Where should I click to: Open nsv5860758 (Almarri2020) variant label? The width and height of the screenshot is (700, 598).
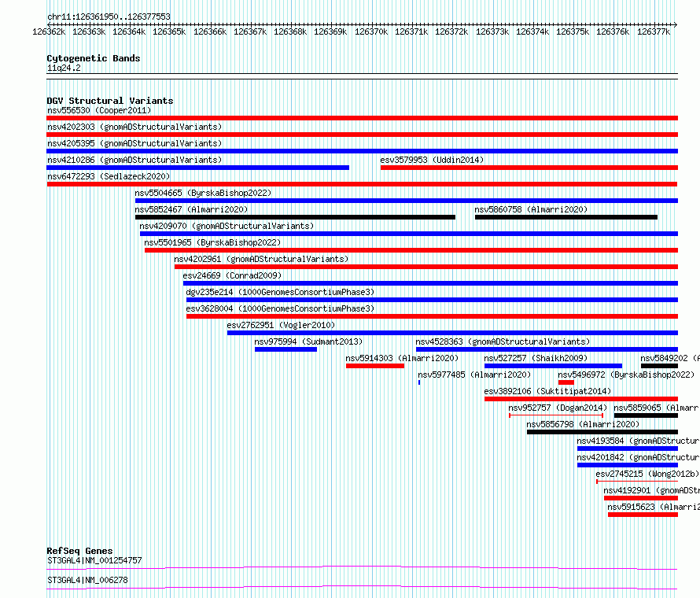click(x=531, y=209)
